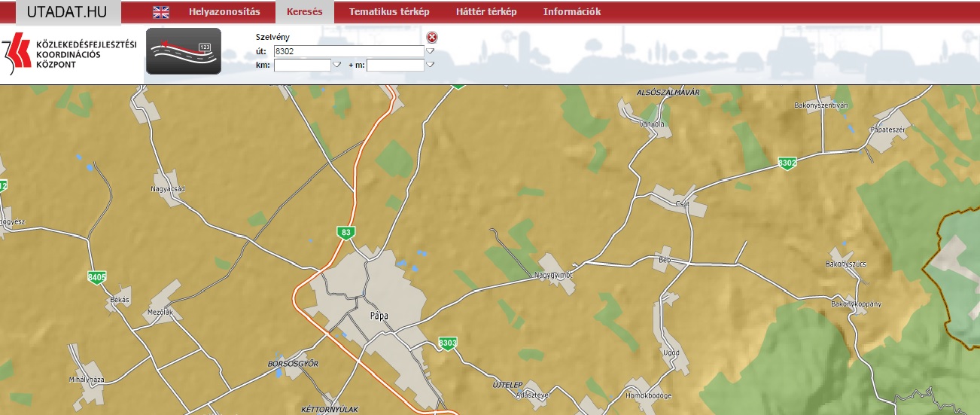
Task: Click the Keresés tab
Action: [x=304, y=12]
